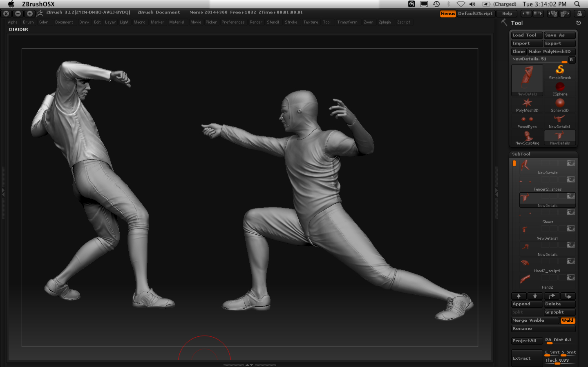
Task: Expand the bottom tray divider arrows
Action: (x=249, y=365)
